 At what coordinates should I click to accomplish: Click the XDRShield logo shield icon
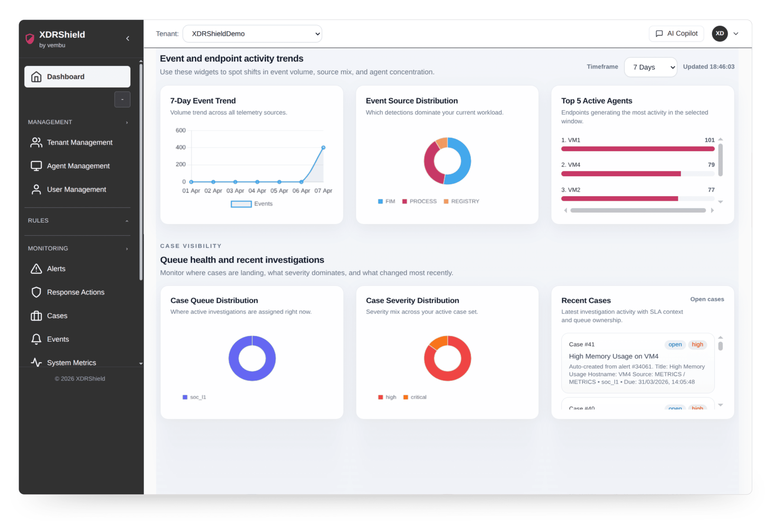coord(30,39)
